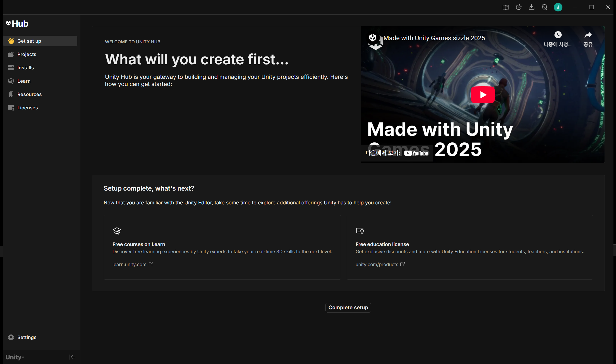This screenshot has height=364, width=616.
Task: Go to Installs in sidebar
Action: coord(25,68)
